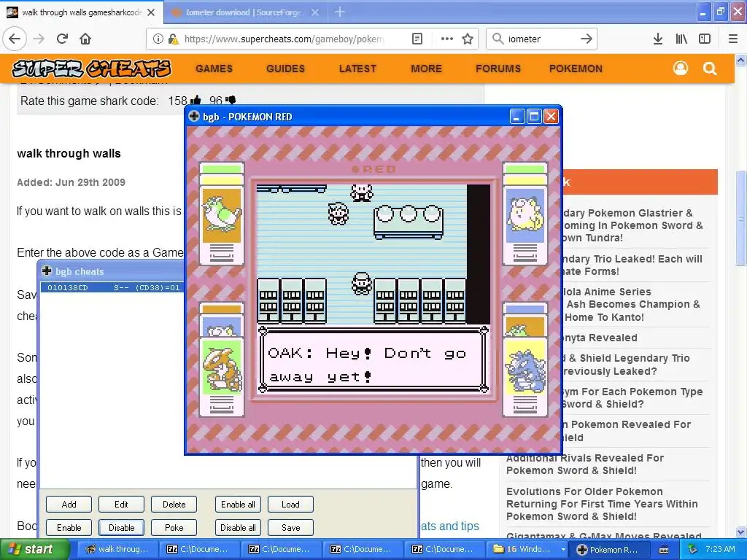Open the LATEST menu on SuperCheats
Screen dimensions: 747x560
click(357, 69)
